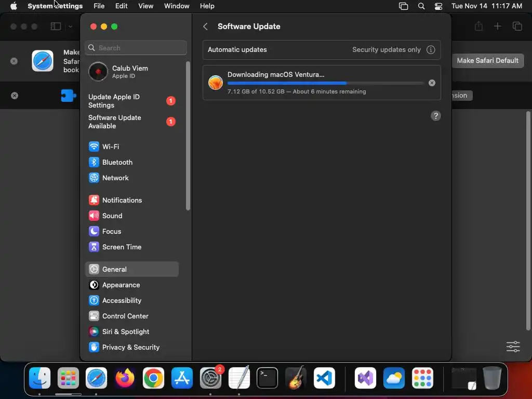The width and height of the screenshot is (532, 399).
Task: Launch Firefox from the Dock
Action: [125, 378]
